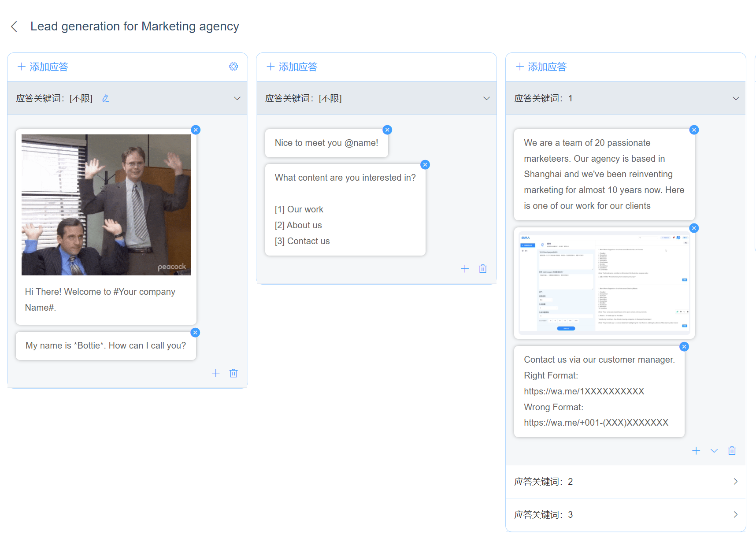Viewport: 756px width, 542px height.
Task: Add message with plus icon in second column
Action: point(465,269)
